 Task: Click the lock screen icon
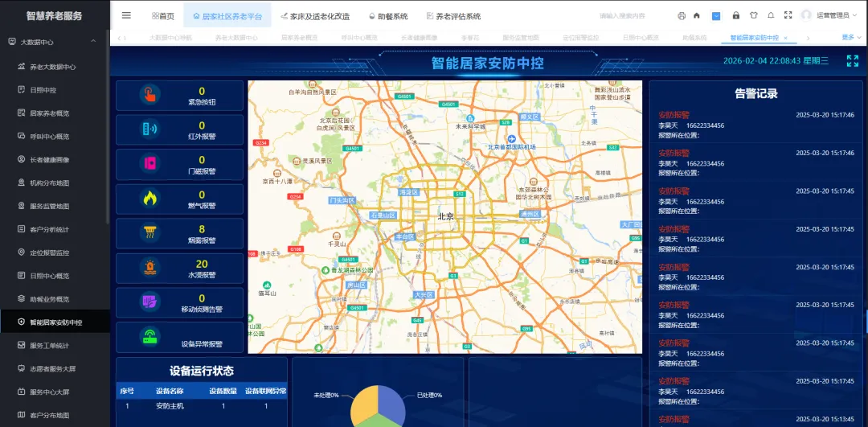coord(735,15)
